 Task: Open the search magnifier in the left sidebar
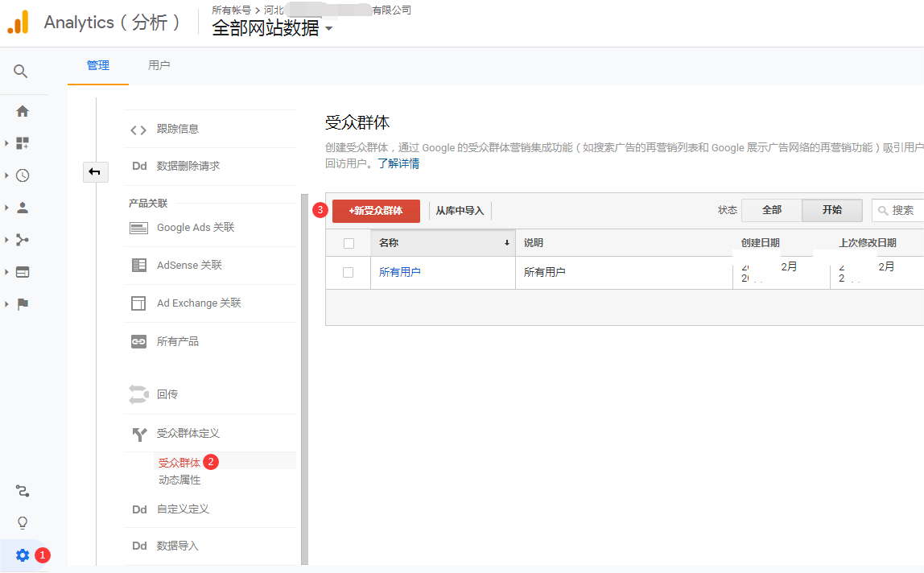22,71
